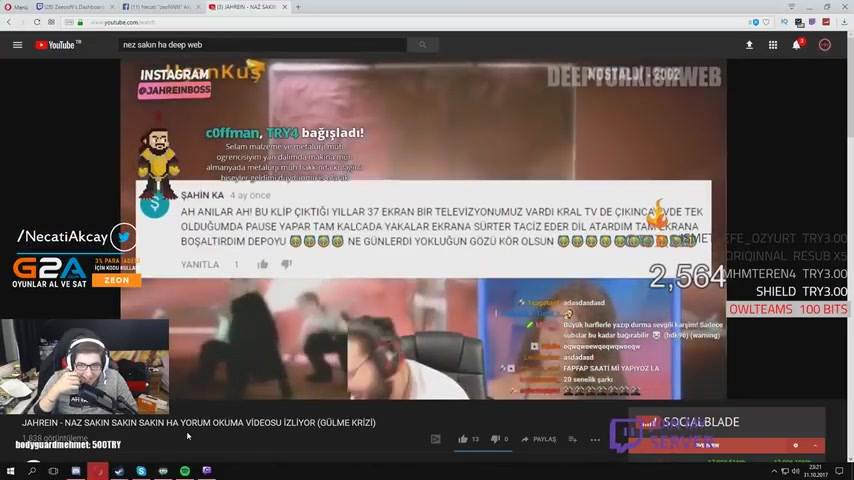Go to YouTube home via logo
854x480 pixels.
pyautogui.click(x=58, y=45)
